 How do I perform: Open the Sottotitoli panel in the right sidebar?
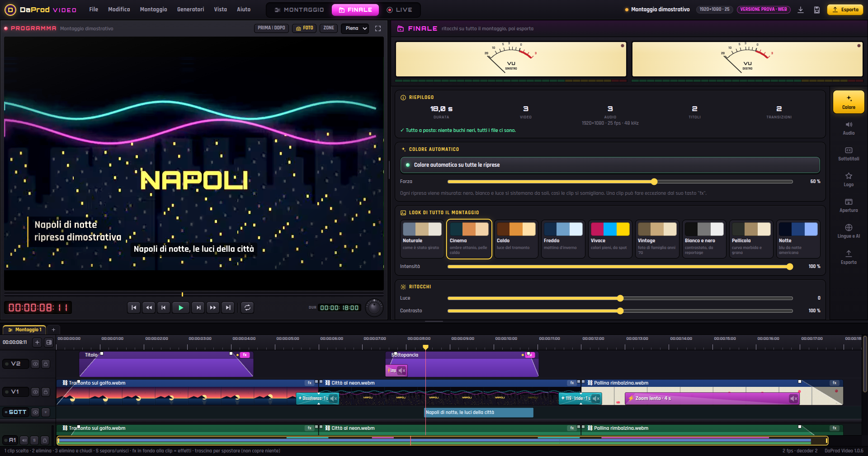click(x=849, y=154)
